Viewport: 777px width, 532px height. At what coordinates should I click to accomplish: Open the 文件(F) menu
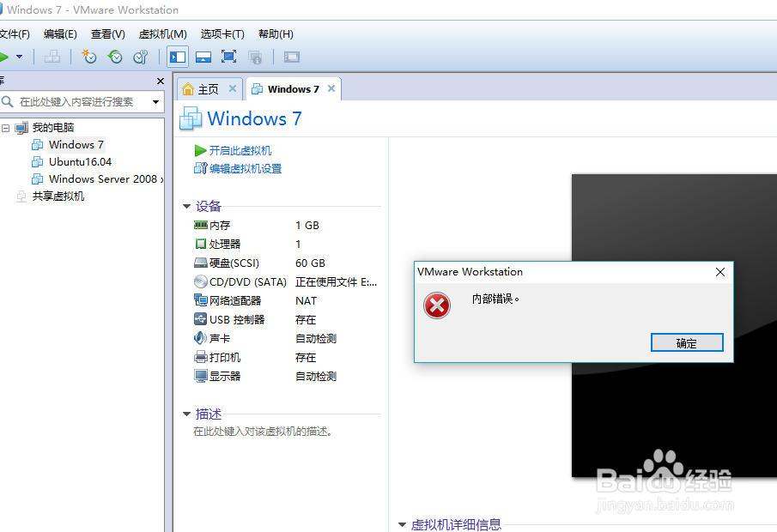[x=15, y=34]
